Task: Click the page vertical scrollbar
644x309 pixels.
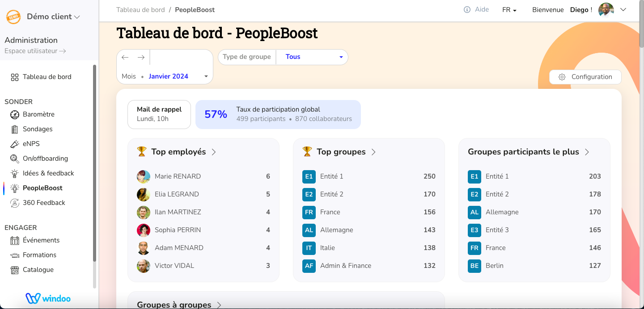Action: pos(641,25)
